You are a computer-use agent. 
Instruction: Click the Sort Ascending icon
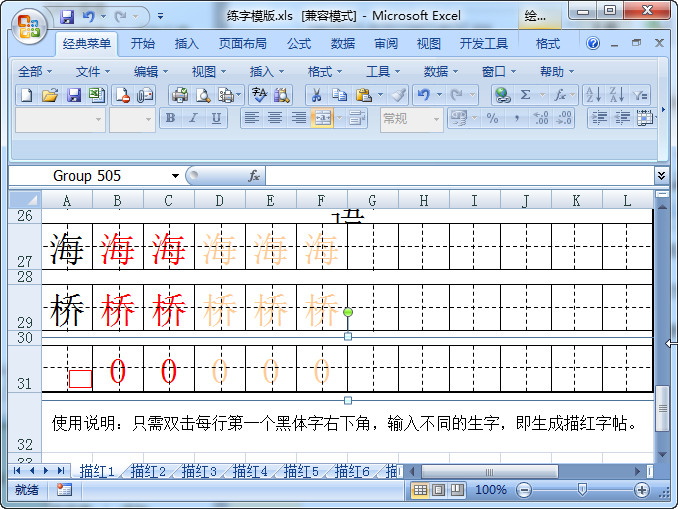(593, 95)
